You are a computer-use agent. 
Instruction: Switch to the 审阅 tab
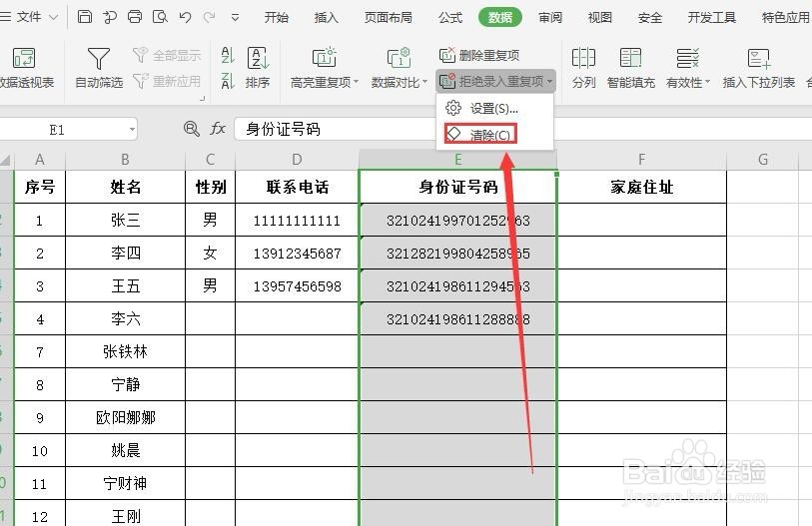pyautogui.click(x=550, y=17)
